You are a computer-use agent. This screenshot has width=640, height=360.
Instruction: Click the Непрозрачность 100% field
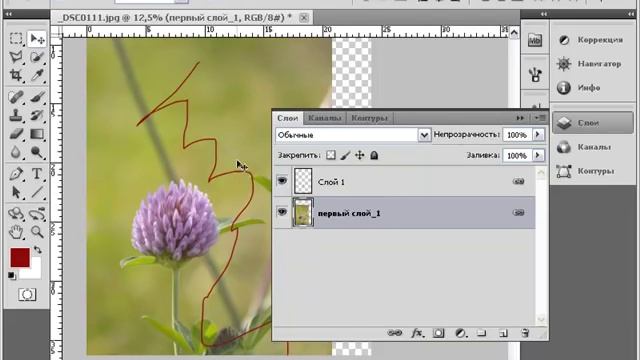pyautogui.click(x=518, y=134)
